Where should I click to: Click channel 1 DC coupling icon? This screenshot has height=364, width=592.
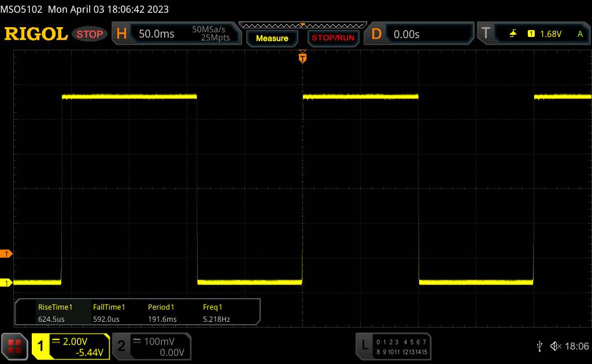coord(55,341)
